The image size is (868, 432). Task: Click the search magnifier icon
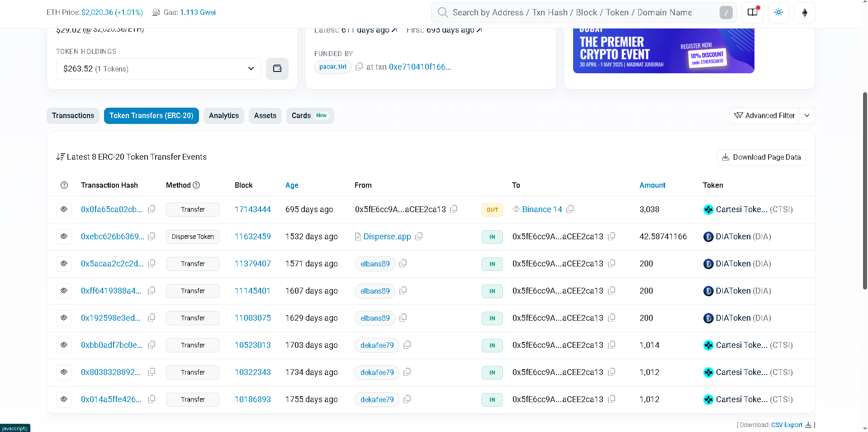coord(443,12)
